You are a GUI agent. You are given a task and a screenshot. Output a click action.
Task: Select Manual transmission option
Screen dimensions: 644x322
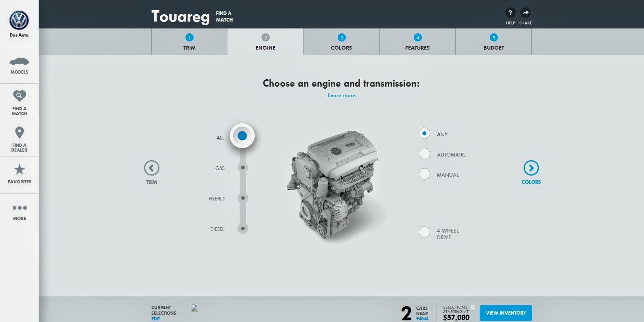click(x=424, y=174)
